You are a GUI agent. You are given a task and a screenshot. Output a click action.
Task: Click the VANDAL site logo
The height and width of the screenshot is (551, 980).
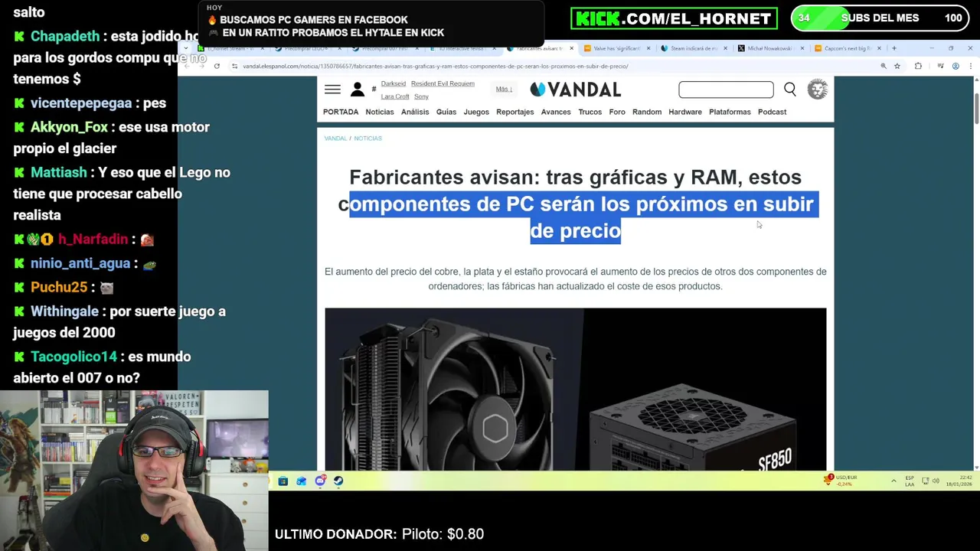[x=576, y=90]
